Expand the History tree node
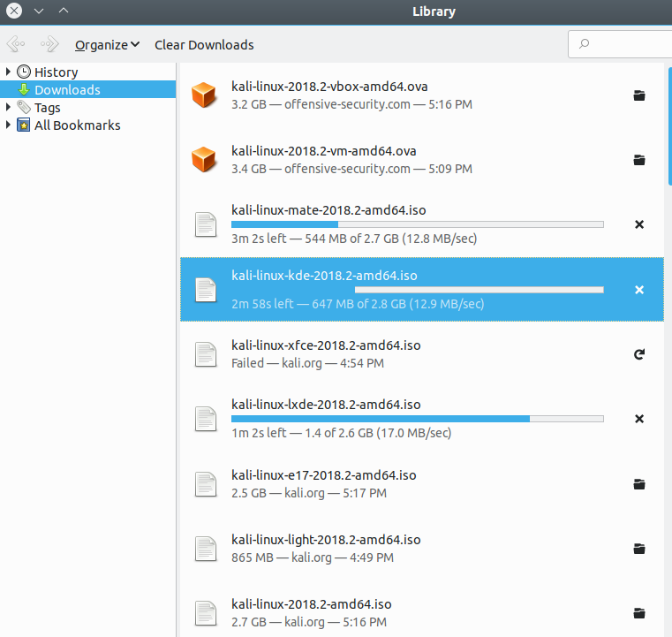672x637 pixels. 8,72
